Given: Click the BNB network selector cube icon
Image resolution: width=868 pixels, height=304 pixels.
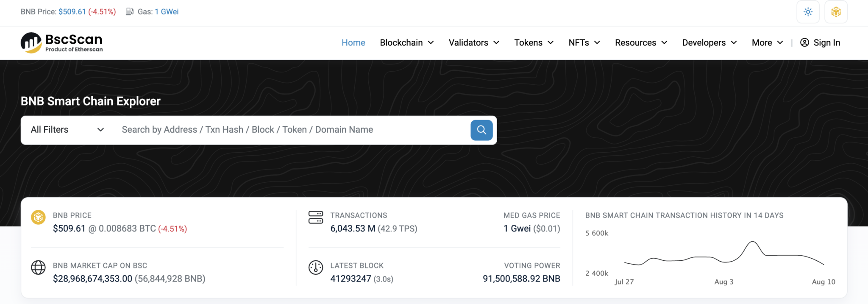Looking at the screenshot, I should point(836,12).
